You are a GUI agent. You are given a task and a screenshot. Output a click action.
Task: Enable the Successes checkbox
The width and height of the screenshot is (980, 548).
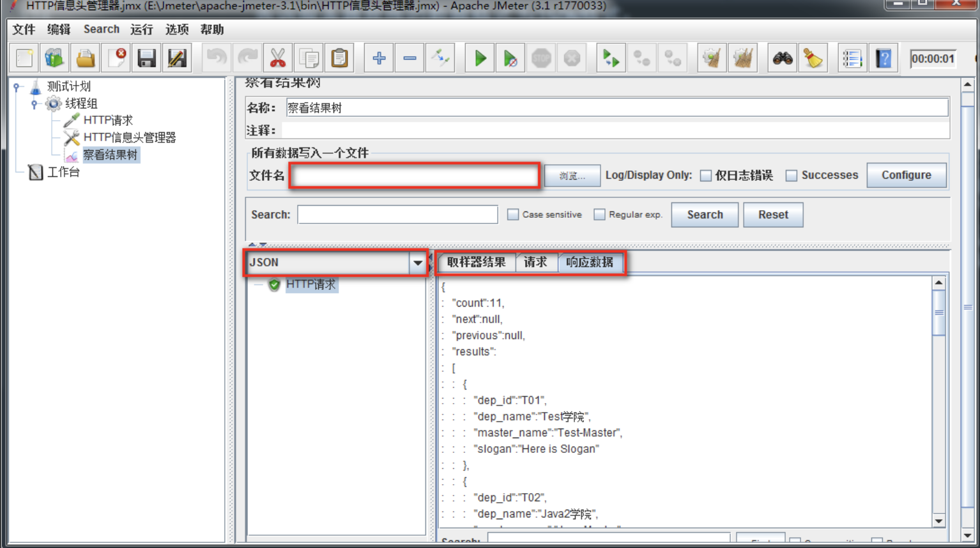pyautogui.click(x=792, y=176)
